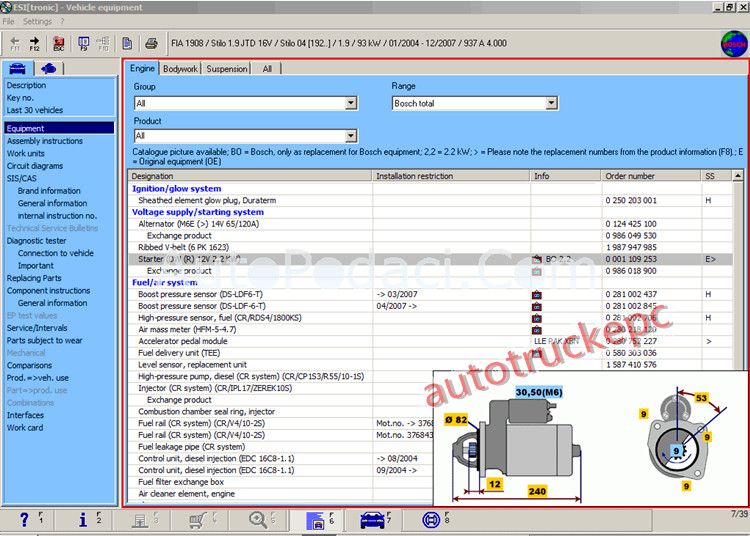Click the forward arrow F12 toolbar icon
750x536 pixels.
pyautogui.click(x=34, y=44)
